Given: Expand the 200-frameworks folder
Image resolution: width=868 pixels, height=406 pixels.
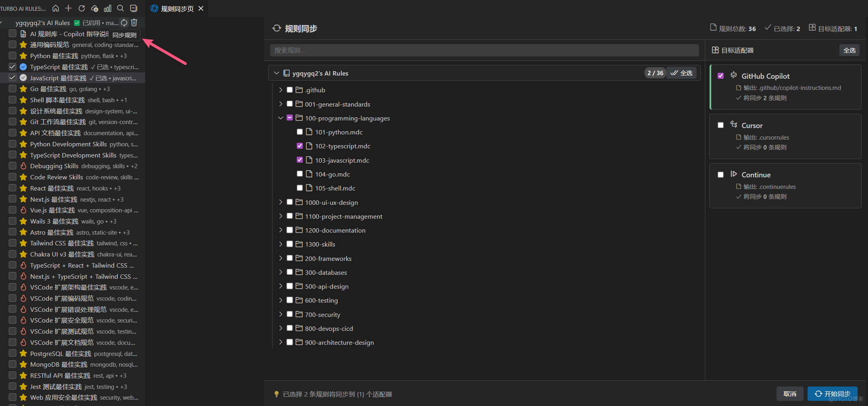Looking at the screenshot, I should (280, 258).
